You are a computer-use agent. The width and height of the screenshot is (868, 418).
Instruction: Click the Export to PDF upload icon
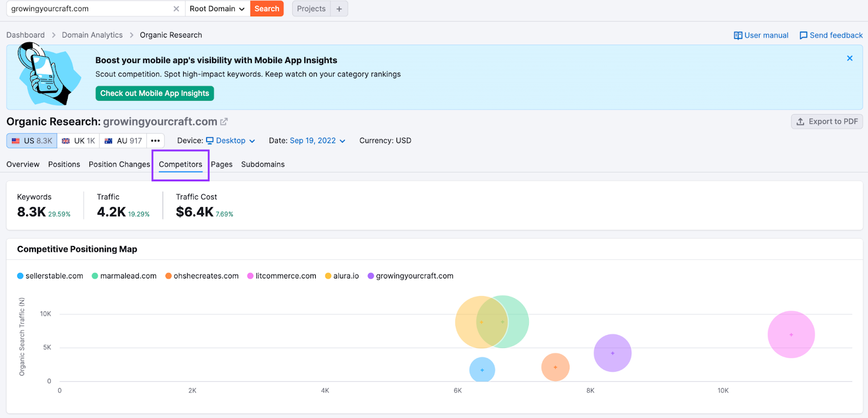800,122
